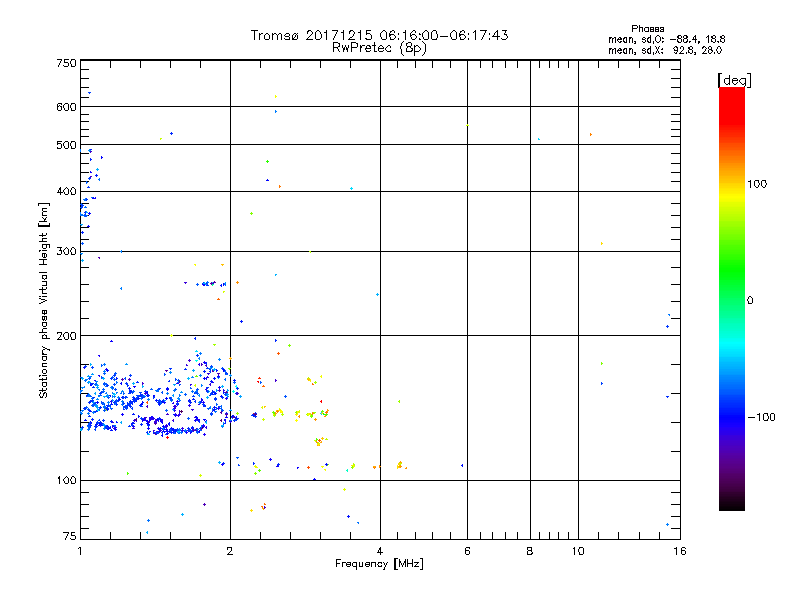This screenshot has width=800, height=600.
Task: Click the x-axis tick label '1'
Action: (80, 551)
